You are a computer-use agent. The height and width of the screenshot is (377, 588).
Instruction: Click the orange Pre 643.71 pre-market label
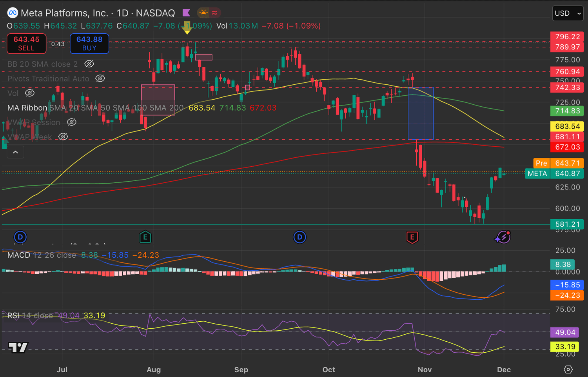[x=559, y=163]
